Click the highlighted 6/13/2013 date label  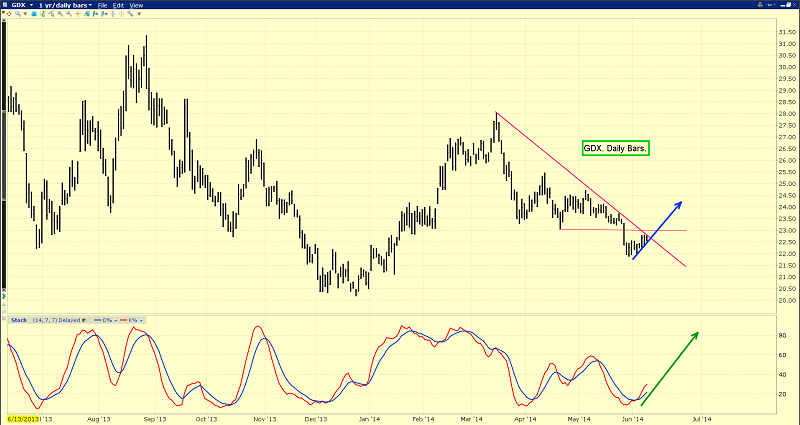(27, 420)
